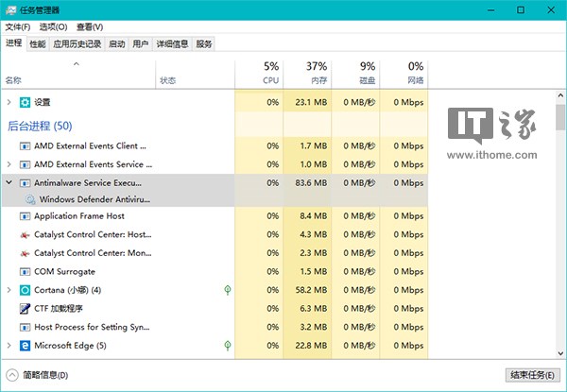The height and width of the screenshot is (392, 567).
Task: Click the COM Surrogate process icon
Action: 25,272
